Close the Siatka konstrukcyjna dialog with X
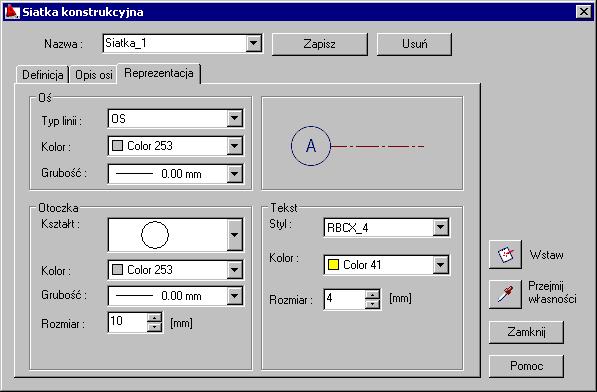Screen dimensions: 597x392 [x=584, y=12]
